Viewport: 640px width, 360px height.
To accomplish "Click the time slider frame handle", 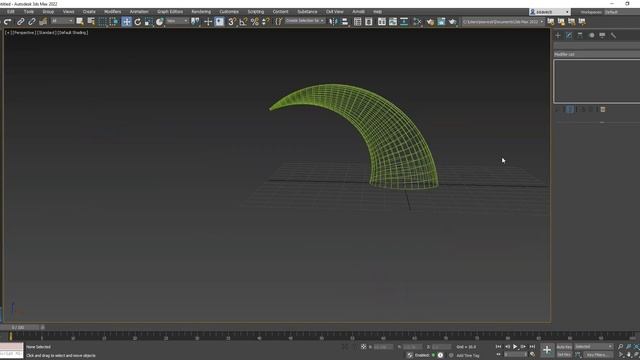I will click(x=20, y=327).
